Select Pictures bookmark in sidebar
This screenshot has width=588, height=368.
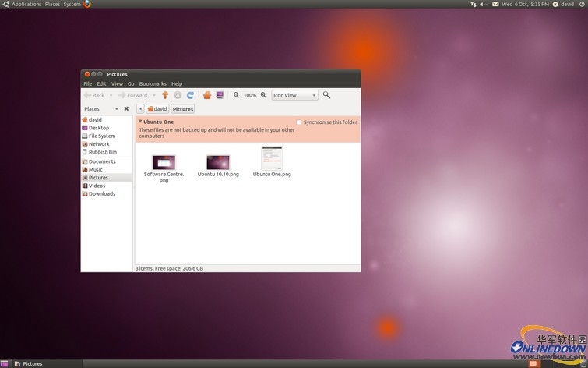coord(107,178)
